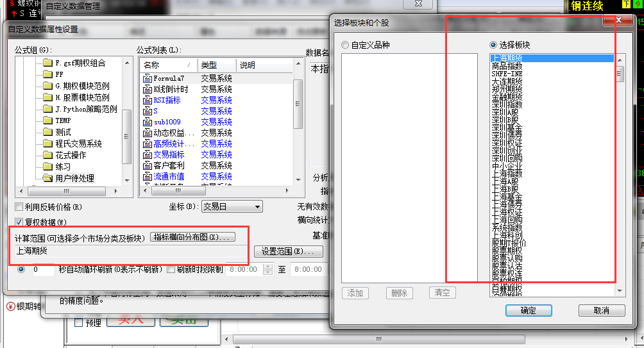644x348 pixels.
Task: Confirm with 确定 button
Action: click(x=528, y=311)
